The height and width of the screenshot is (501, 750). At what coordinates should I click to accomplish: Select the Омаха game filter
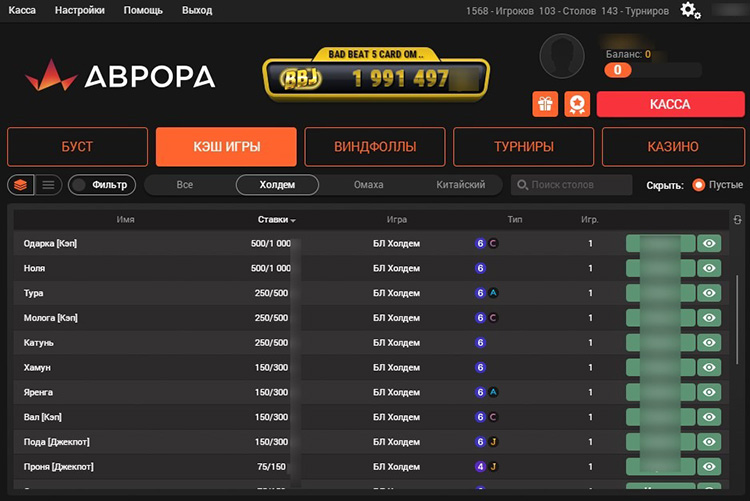(x=368, y=185)
